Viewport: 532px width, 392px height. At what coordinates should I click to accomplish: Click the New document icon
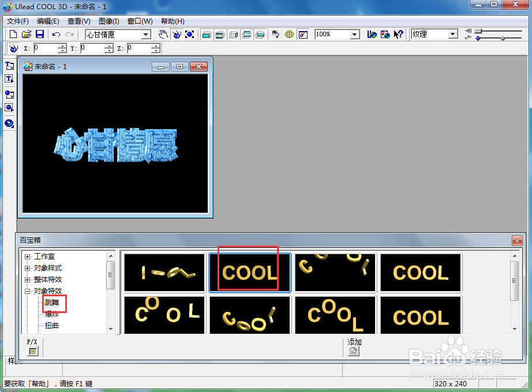pyautogui.click(x=13, y=34)
